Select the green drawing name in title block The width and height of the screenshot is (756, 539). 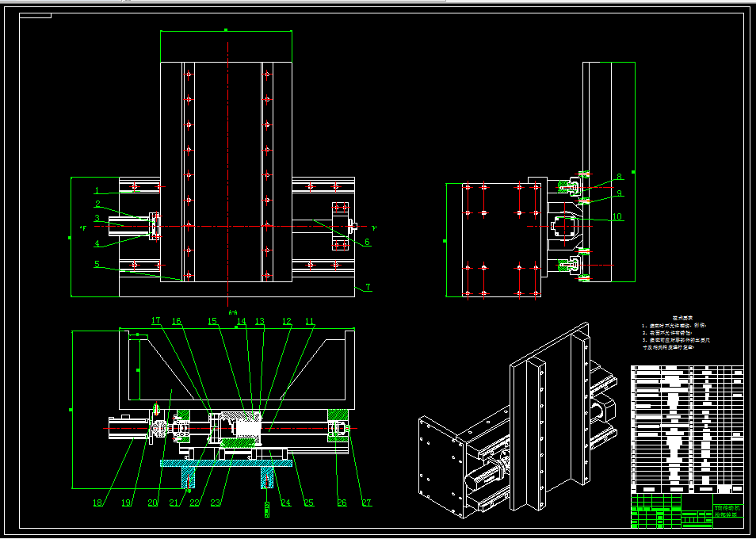[727, 512]
